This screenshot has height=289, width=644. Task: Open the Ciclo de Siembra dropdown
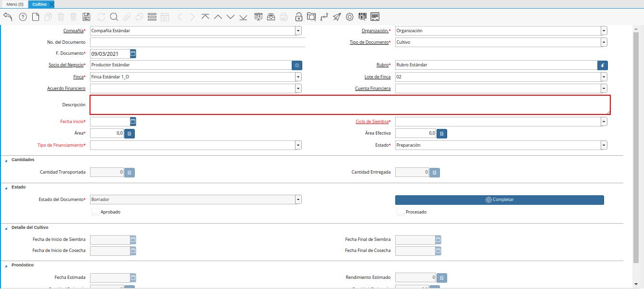[x=604, y=122]
